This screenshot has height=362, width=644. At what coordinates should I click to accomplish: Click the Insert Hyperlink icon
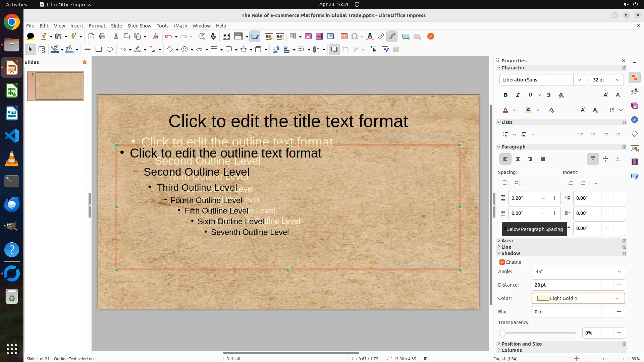381,37
